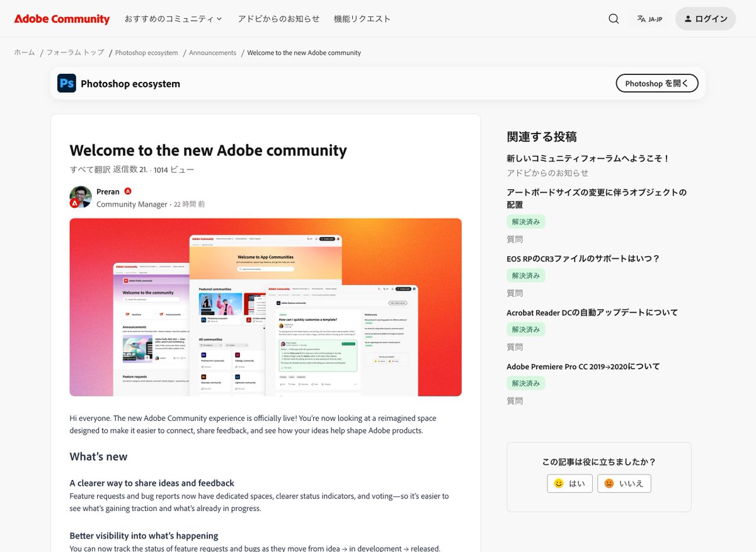Click the frowning face いいえ icon
The image size is (756, 552).
coord(609,484)
